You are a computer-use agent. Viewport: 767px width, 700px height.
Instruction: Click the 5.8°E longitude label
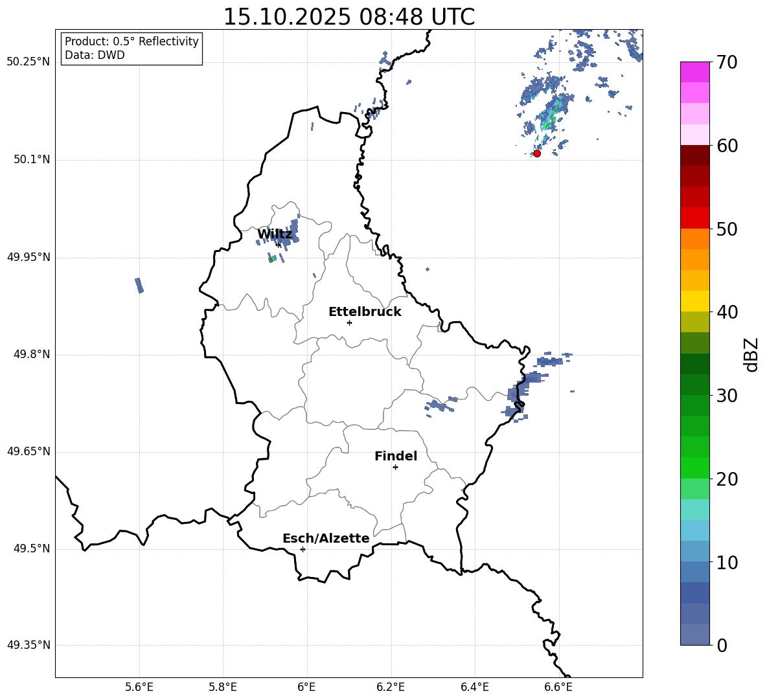223,687
